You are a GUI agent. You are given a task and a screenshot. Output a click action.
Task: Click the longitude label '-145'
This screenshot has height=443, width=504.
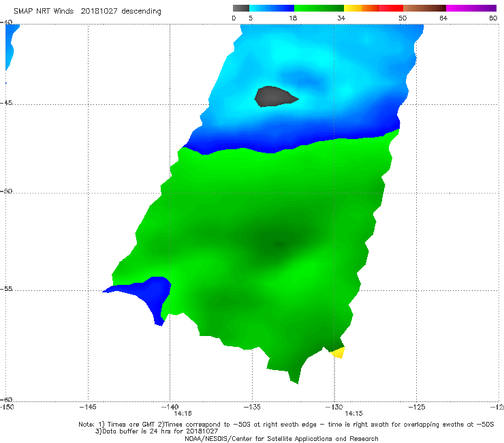coord(88,407)
